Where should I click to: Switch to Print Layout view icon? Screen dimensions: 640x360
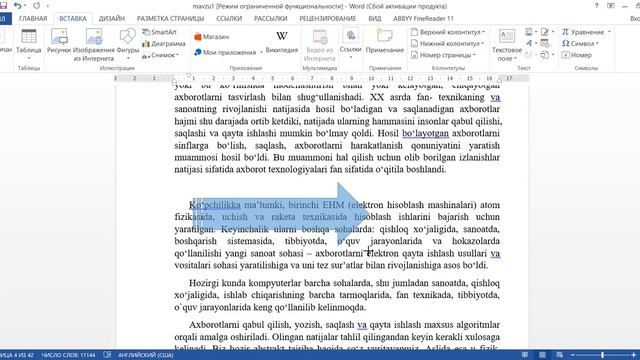[x=542, y=355]
